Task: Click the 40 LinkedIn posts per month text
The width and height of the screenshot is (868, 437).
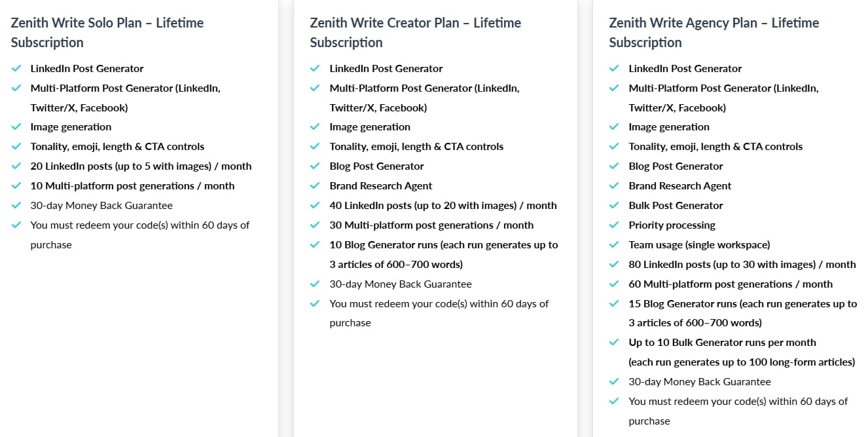Action: (x=443, y=206)
